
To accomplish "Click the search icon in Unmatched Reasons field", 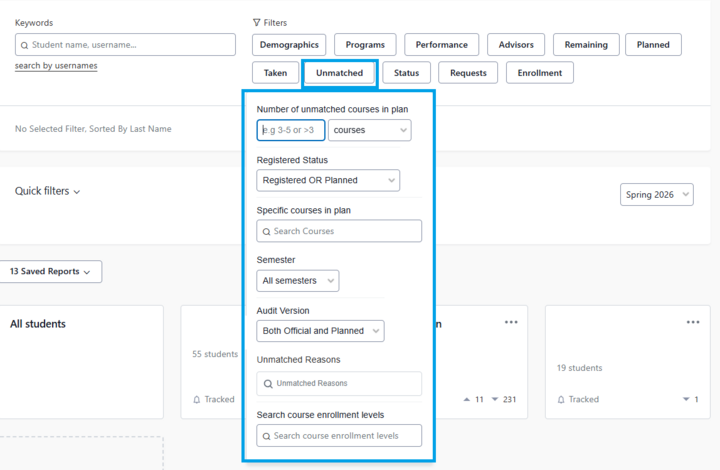I will tap(268, 384).
